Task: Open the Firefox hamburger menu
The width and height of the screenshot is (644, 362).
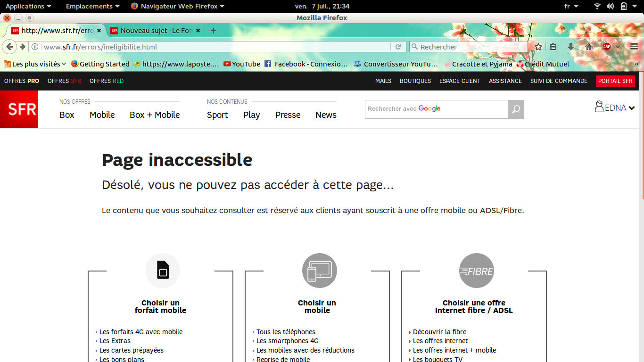Action: point(634,47)
